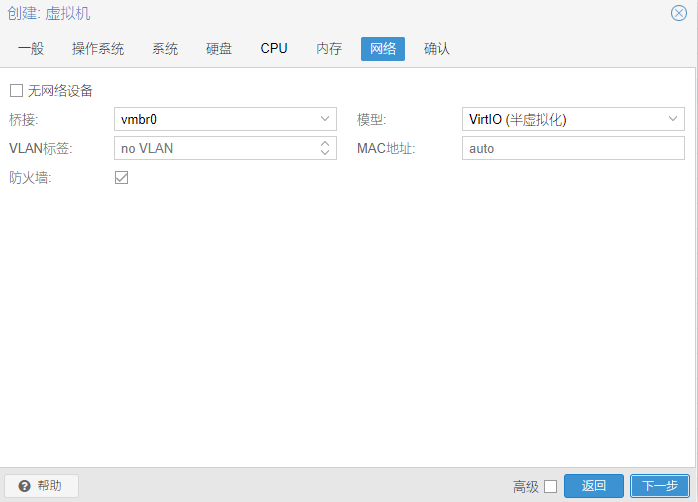This screenshot has height=502, width=698.
Task: Click the 高级 label text
Action: tap(526, 486)
